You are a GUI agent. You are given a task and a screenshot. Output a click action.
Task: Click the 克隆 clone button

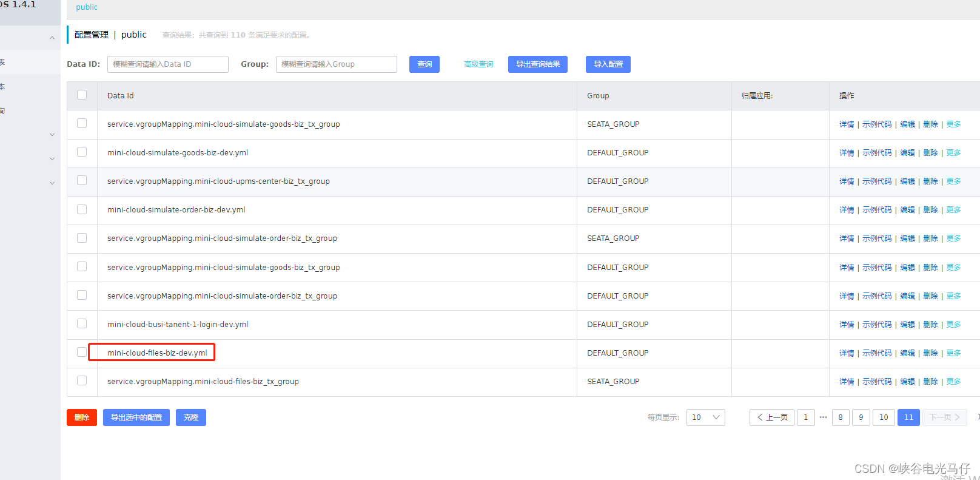pos(191,417)
